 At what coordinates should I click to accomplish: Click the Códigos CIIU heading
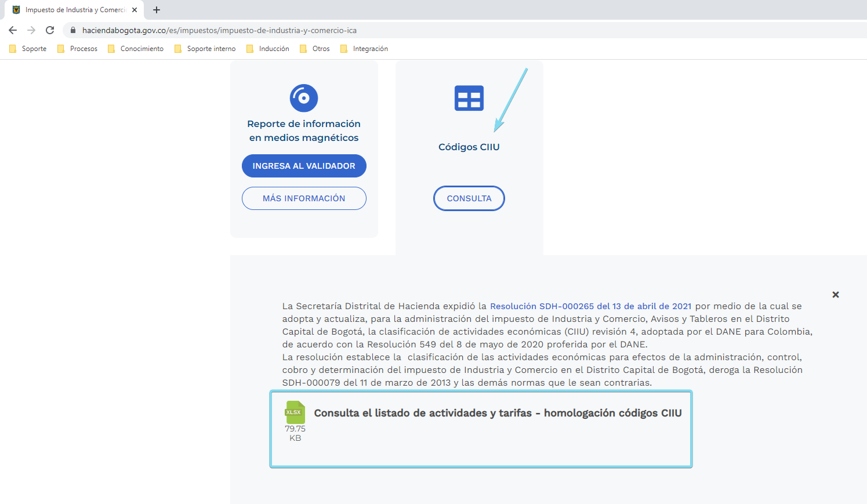coord(469,147)
